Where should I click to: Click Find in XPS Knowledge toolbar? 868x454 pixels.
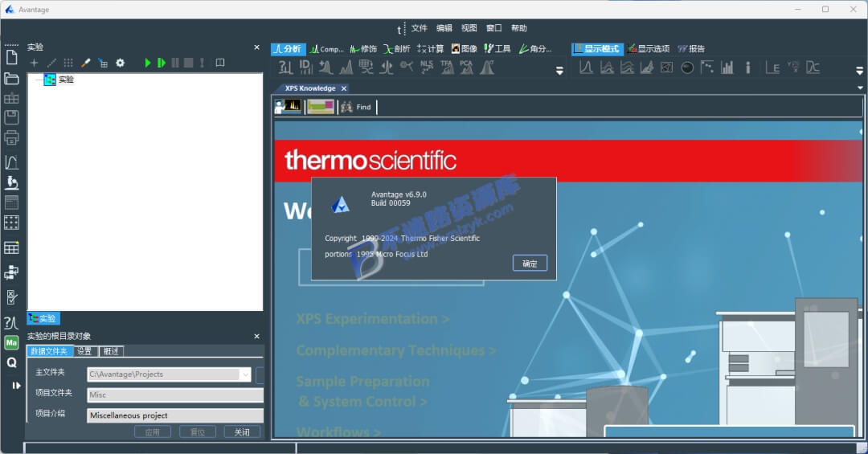[x=356, y=107]
